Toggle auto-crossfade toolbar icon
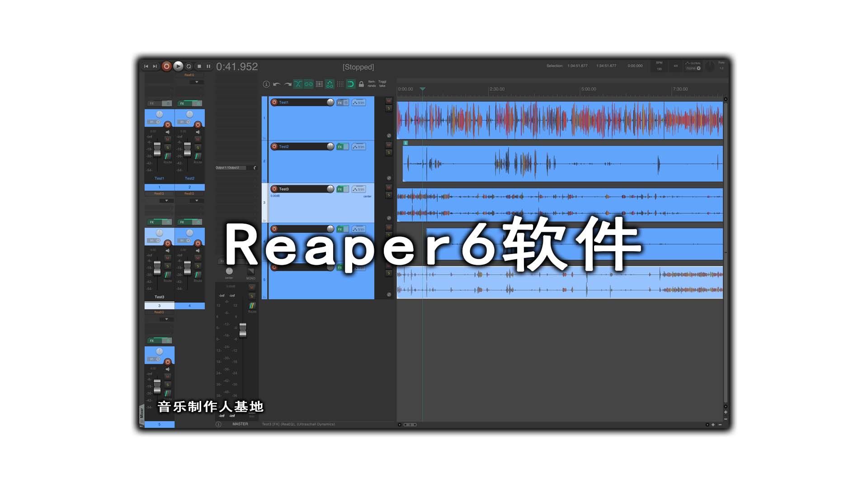This screenshot has width=868, height=488. [298, 84]
